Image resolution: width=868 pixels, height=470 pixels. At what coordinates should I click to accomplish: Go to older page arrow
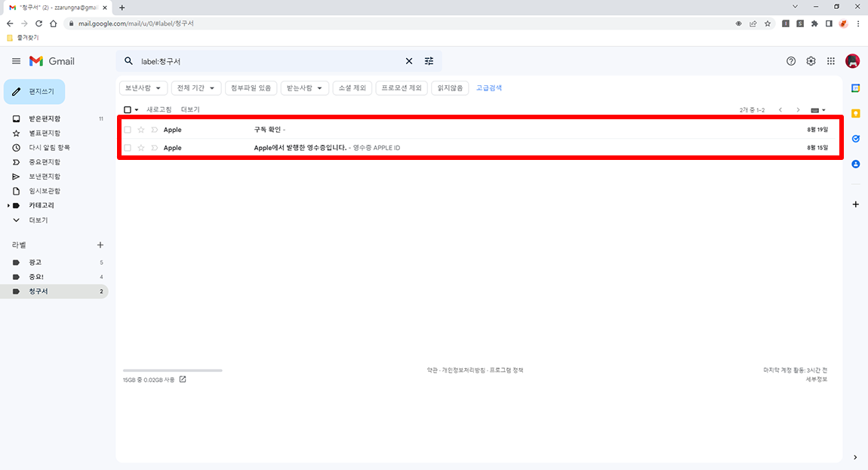click(798, 110)
